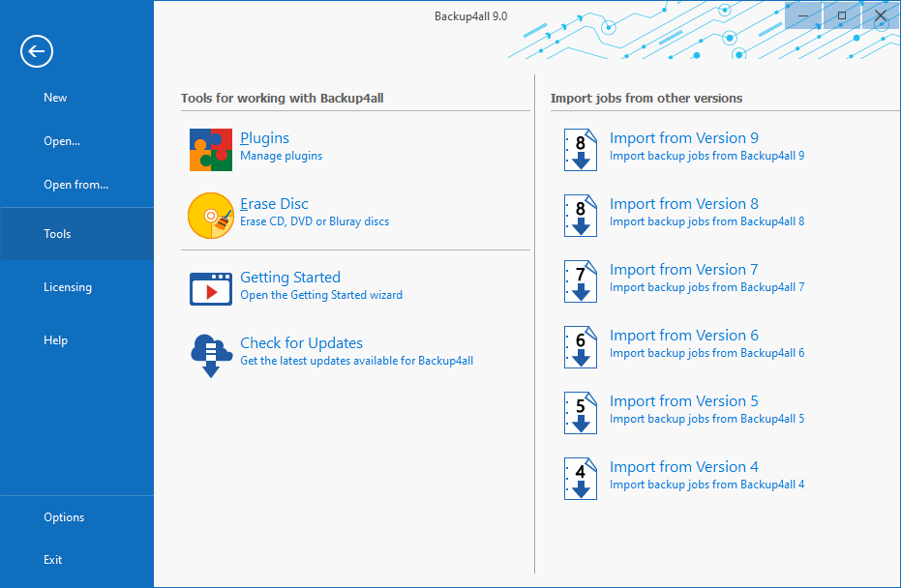Pick the Import from Version 4 link

click(x=684, y=467)
